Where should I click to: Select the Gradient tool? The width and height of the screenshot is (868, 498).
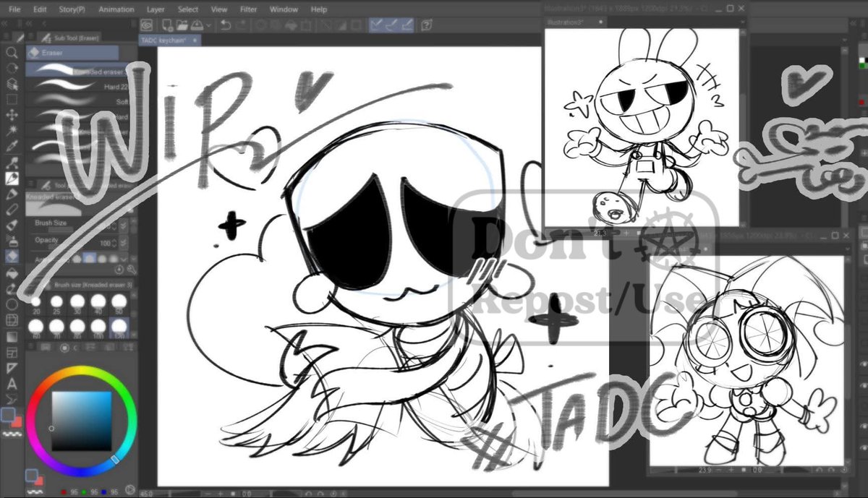pyautogui.click(x=12, y=336)
